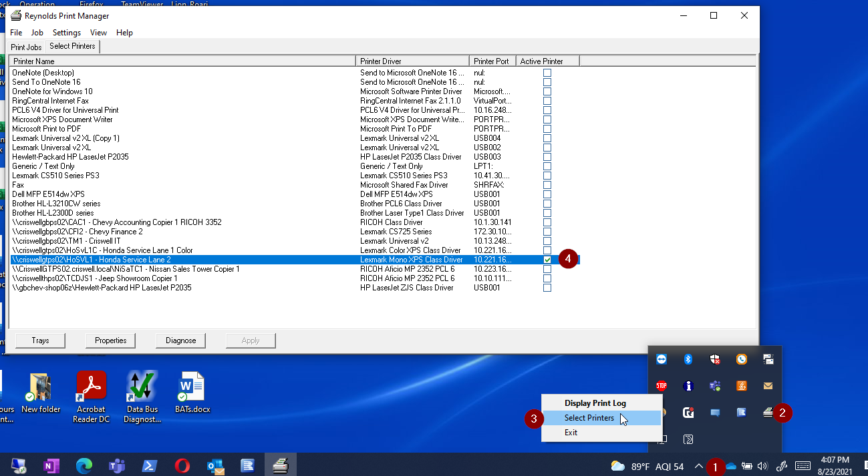Select Chevy Accounting Copier 1 RICOH 3352 row
Viewport: 868px width, 476px height.
(x=295, y=222)
